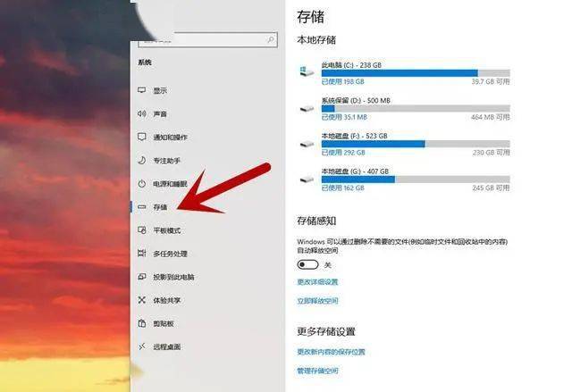Click the Manage Storage Spaces link
The width and height of the screenshot is (572, 392).
pyautogui.click(x=317, y=371)
